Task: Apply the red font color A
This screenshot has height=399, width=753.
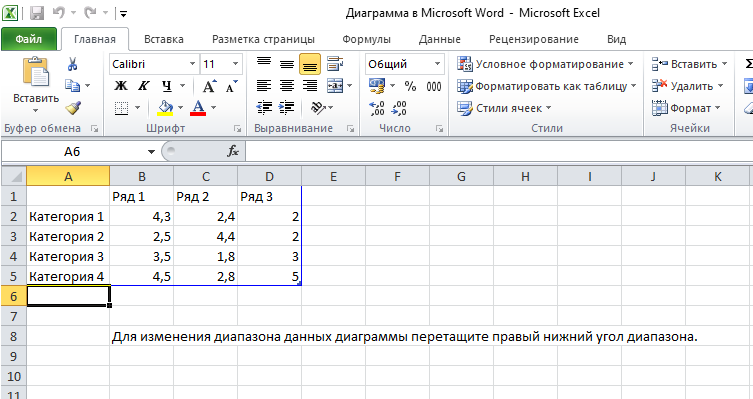Action: [x=198, y=108]
